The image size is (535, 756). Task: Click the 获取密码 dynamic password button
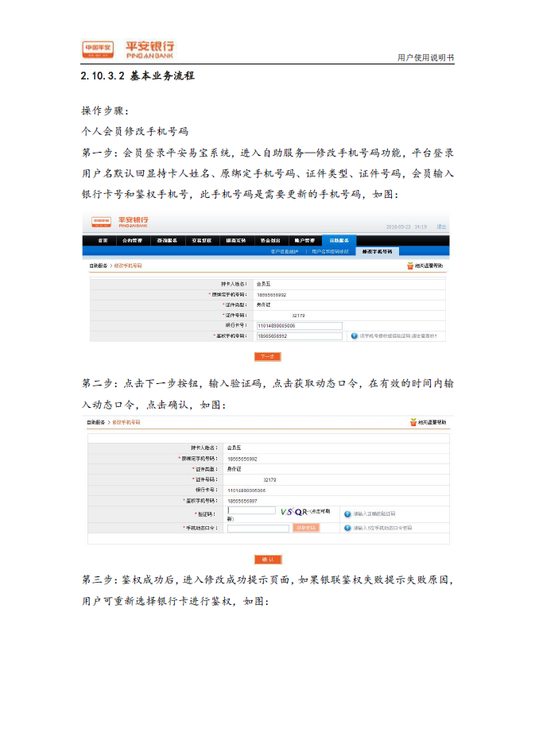[306, 528]
